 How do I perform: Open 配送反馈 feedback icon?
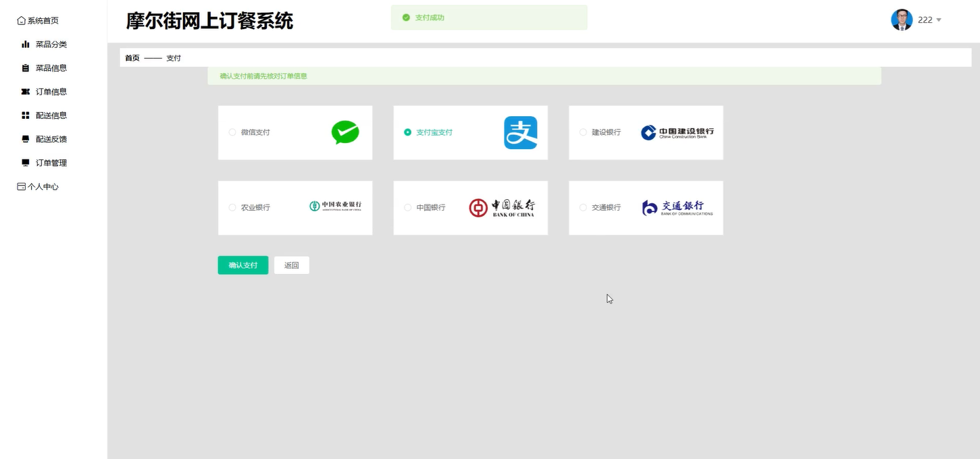tap(24, 138)
